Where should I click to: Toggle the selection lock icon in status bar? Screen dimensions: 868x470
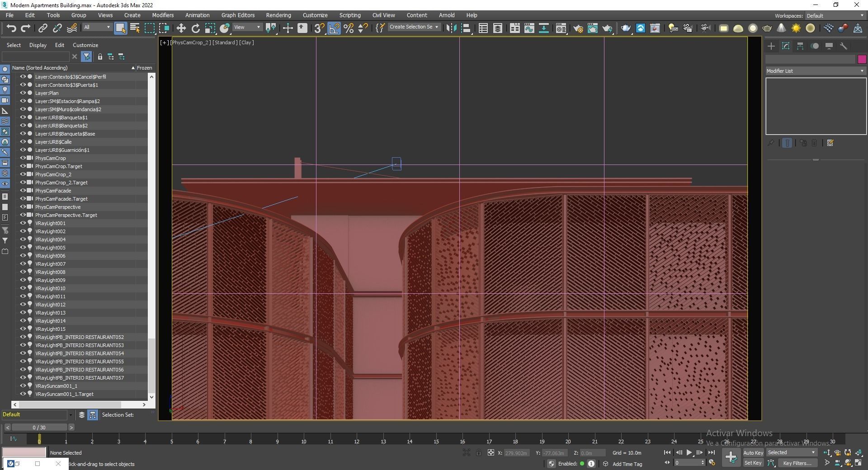tap(478, 452)
